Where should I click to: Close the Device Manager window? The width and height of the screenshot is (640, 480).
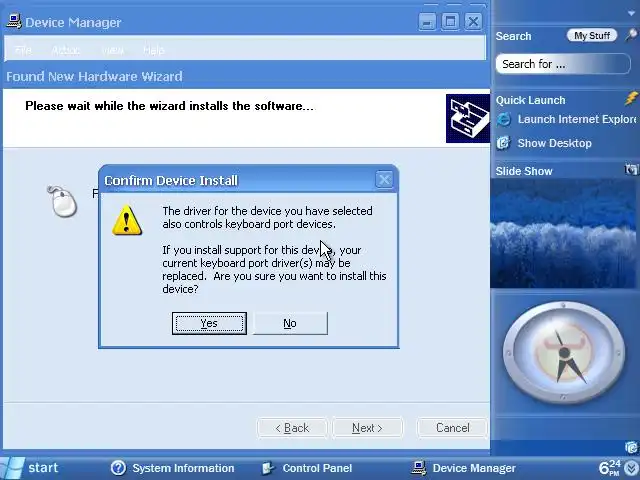[x=473, y=22]
